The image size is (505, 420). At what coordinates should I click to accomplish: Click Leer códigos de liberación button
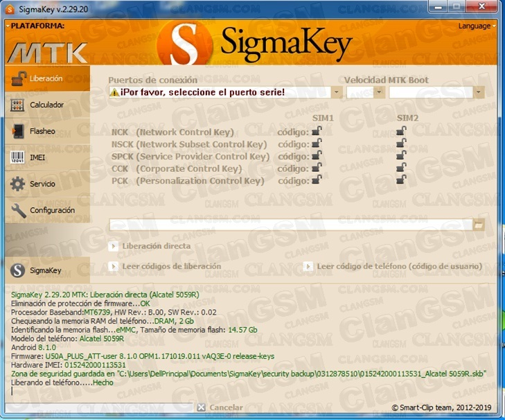pyautogui.click(x=166, y=266)
